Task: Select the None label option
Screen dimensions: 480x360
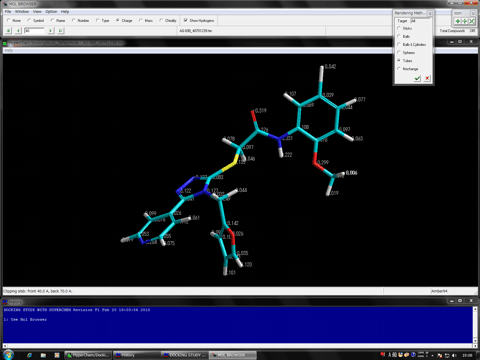Action: coord(14,21)
